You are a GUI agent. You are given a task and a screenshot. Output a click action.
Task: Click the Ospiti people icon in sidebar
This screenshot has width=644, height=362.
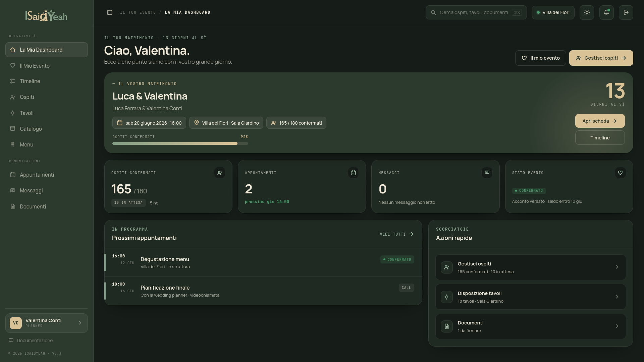[x=13, y=97]
